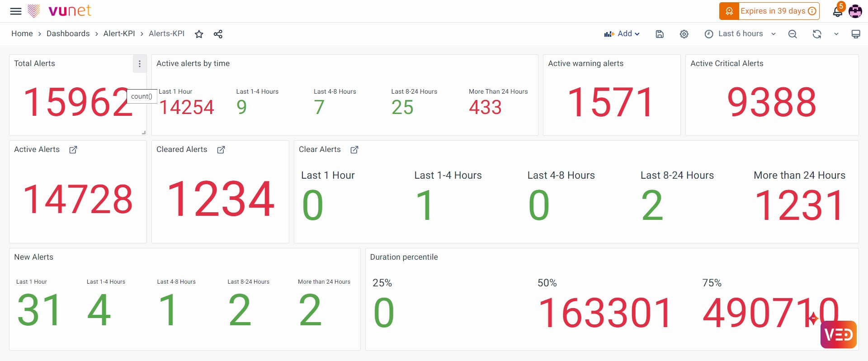Open the notifications bell

pos(837,12)
